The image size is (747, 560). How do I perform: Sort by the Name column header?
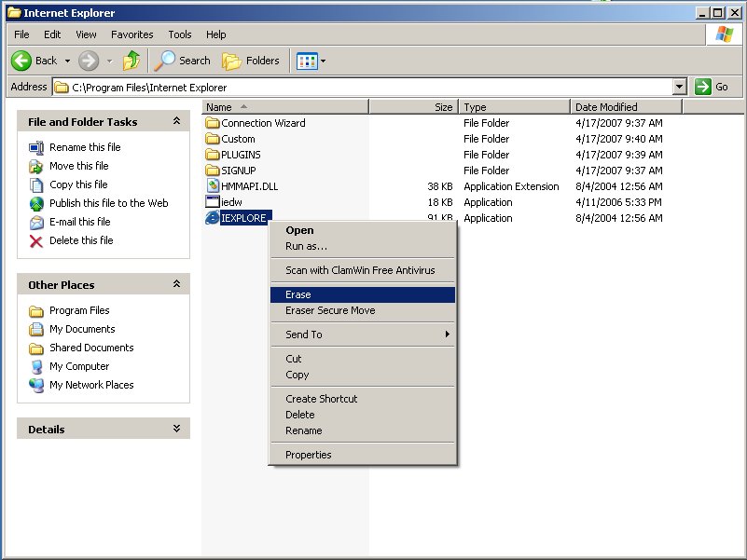pos(285,107)
